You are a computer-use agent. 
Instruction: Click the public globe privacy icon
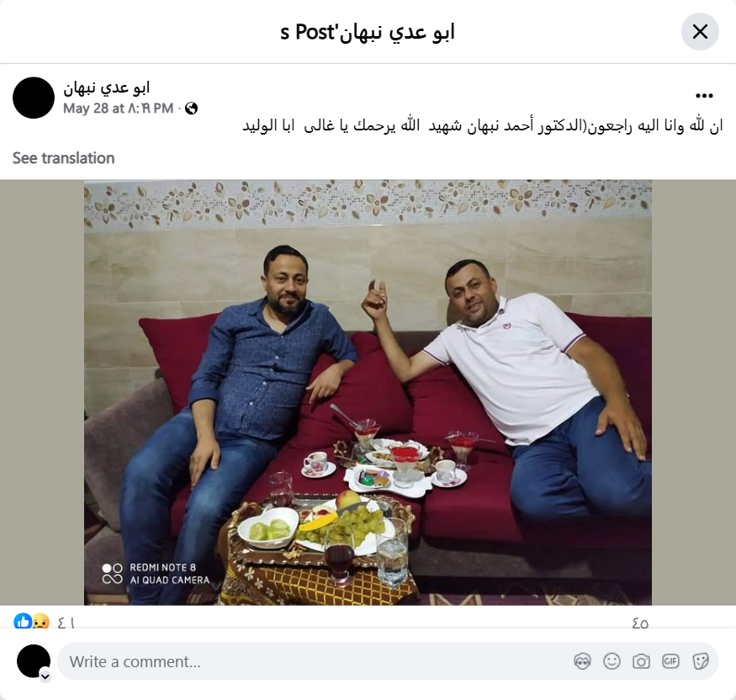point(191,109)
